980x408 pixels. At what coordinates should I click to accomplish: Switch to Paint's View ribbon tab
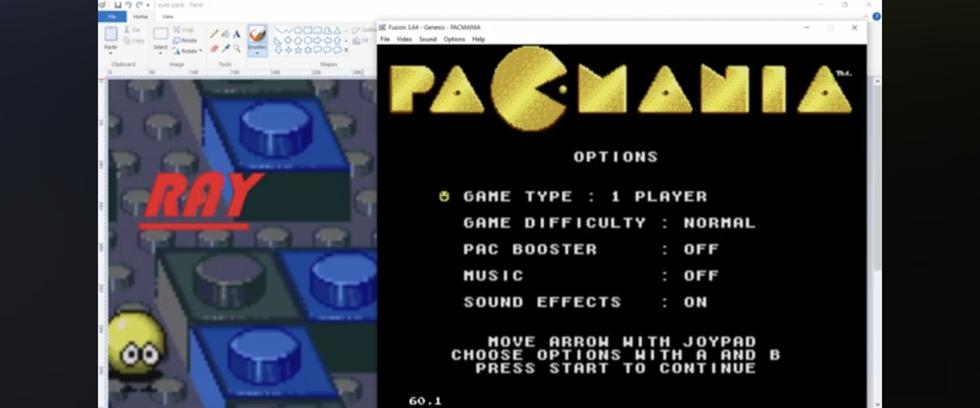click(x=167, y=16)
